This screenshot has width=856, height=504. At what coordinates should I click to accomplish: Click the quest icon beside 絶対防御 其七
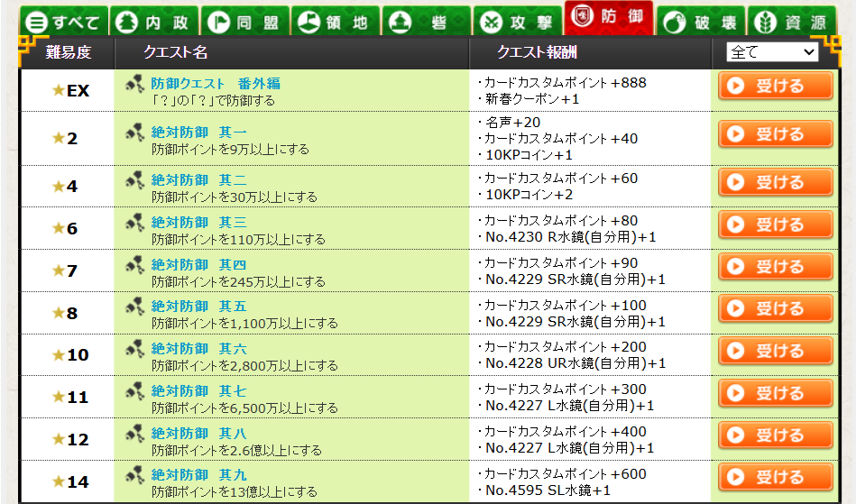(x=135, y=390)
